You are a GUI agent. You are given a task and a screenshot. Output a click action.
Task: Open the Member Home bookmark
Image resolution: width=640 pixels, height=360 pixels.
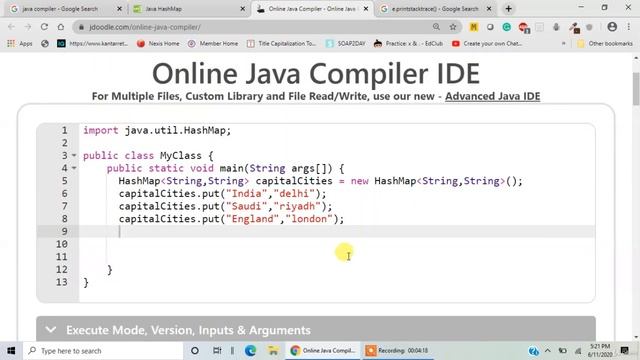point(213,43)
